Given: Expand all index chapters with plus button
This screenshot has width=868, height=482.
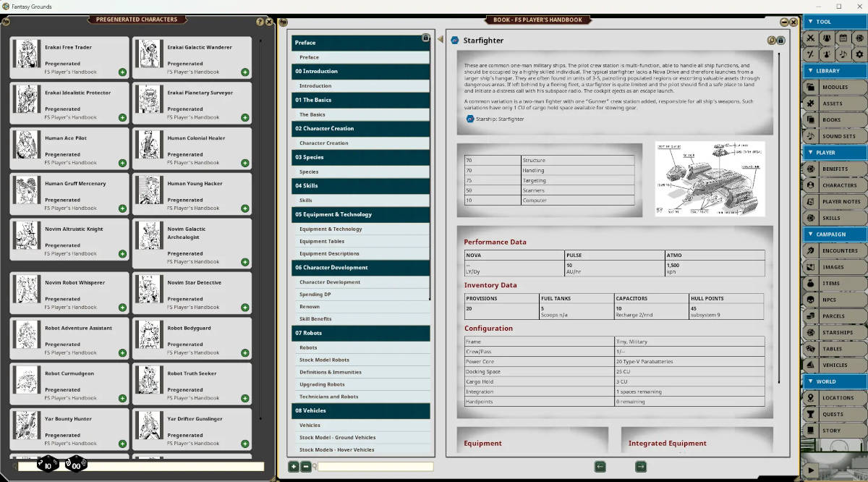Looking at the screenshot, I should tap(294, 467).
